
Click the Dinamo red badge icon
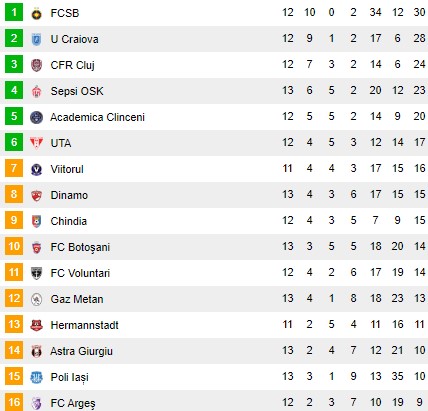coord(36,195)
